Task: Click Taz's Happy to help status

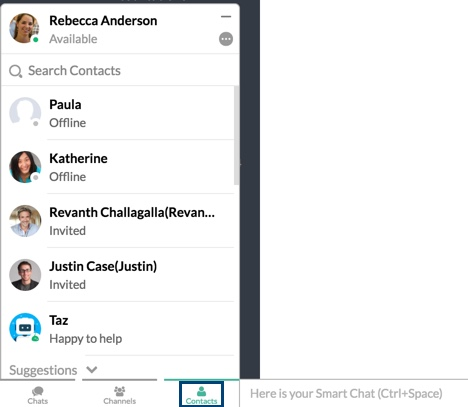Action: 86,339
